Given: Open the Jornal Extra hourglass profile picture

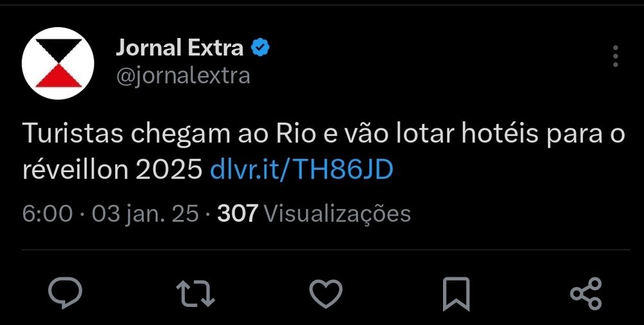Looking at the screenshot, I should pos(58,63).
